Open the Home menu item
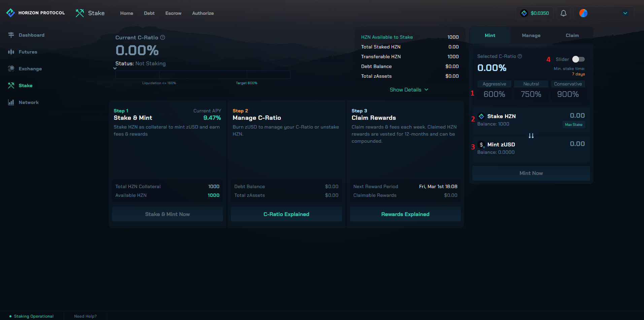The height and width of the screenshot is (320, 644). tap(127, 13)
